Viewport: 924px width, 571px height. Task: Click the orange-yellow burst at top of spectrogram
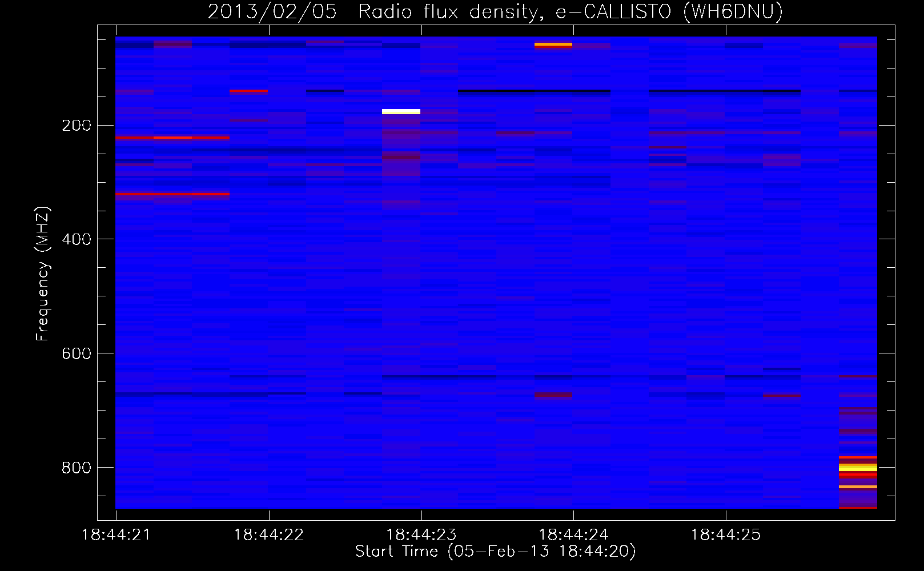553,44
